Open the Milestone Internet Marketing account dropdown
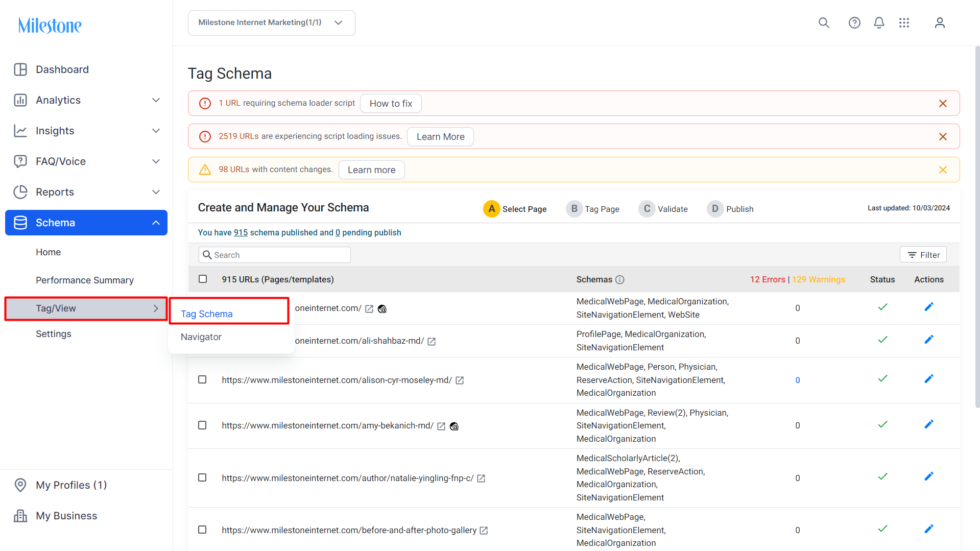 click(x=272, y=23)
